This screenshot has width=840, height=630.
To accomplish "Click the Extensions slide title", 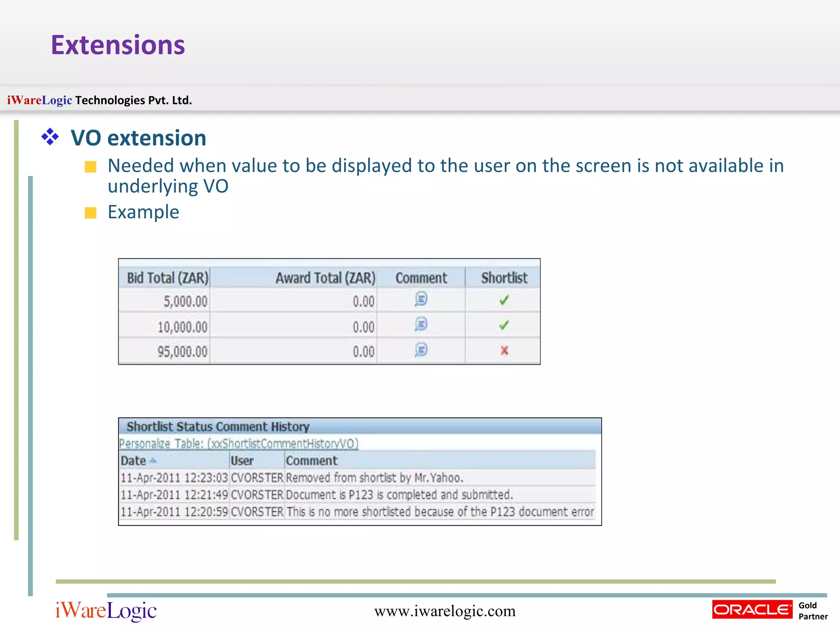I will [x=118, y=45].
